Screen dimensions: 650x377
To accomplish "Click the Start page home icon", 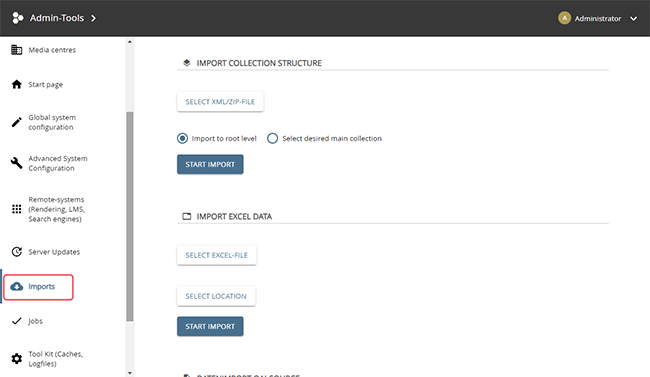I will [17, 85].
